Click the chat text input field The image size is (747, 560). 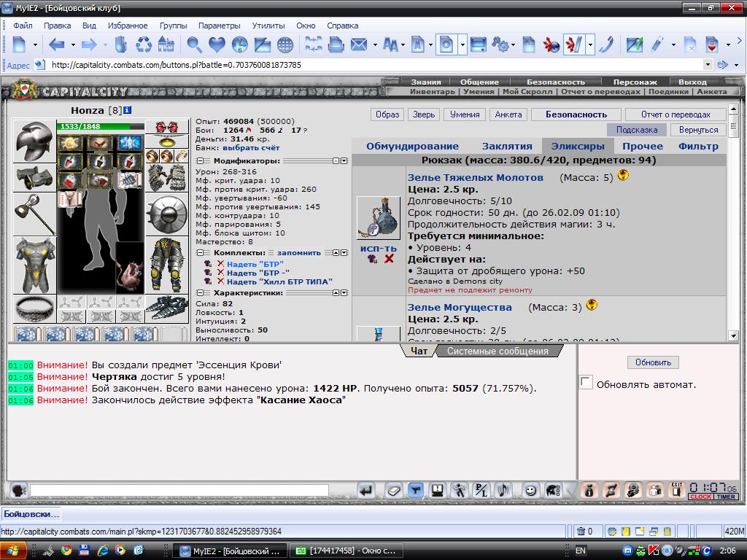pyautogui.click(x=179, y=490)
